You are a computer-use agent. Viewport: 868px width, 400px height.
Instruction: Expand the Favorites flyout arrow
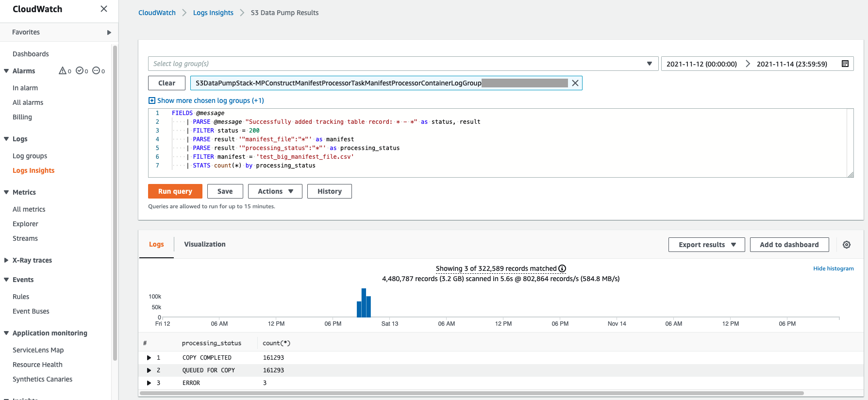(109, 33)
